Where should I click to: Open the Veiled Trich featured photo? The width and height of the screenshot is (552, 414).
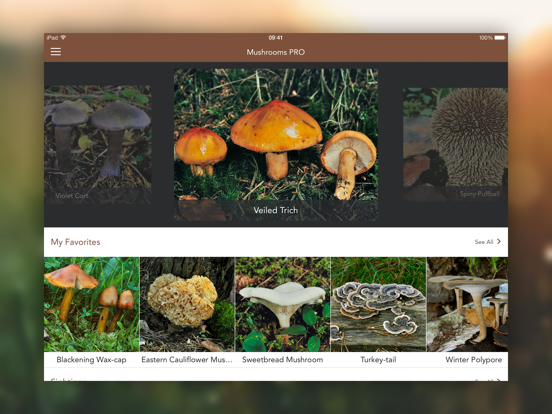pos(276,145)
